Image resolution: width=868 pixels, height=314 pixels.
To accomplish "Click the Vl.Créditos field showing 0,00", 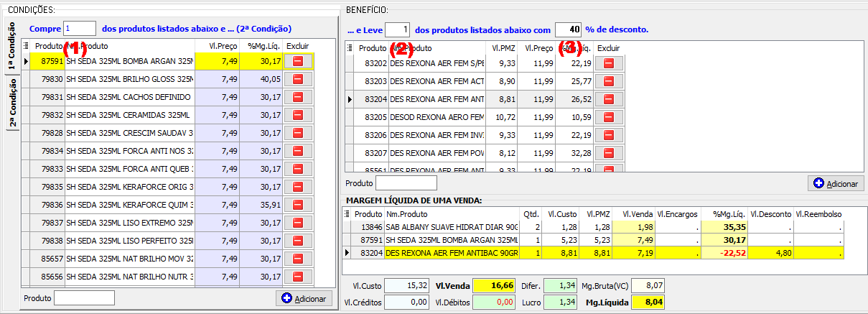I will (406, 303).
